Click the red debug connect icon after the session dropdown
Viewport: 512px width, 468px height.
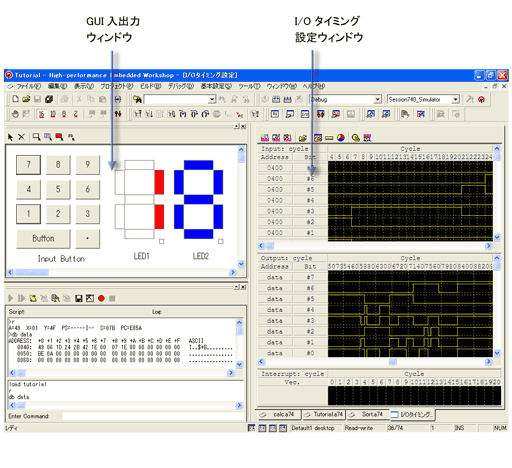click(481, 99)
